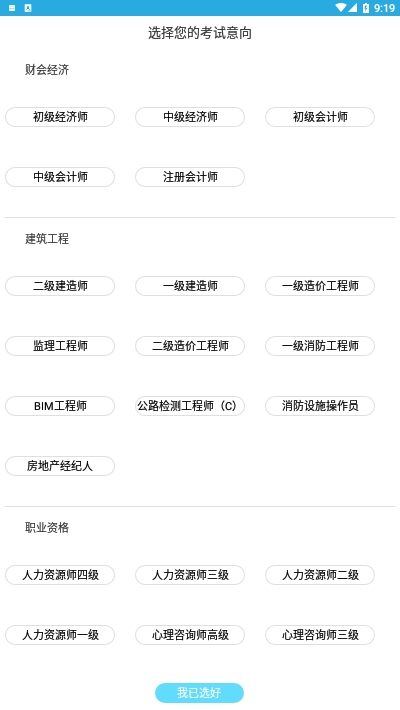Choose 二级造价工程师 exam option

click(190, 346)
